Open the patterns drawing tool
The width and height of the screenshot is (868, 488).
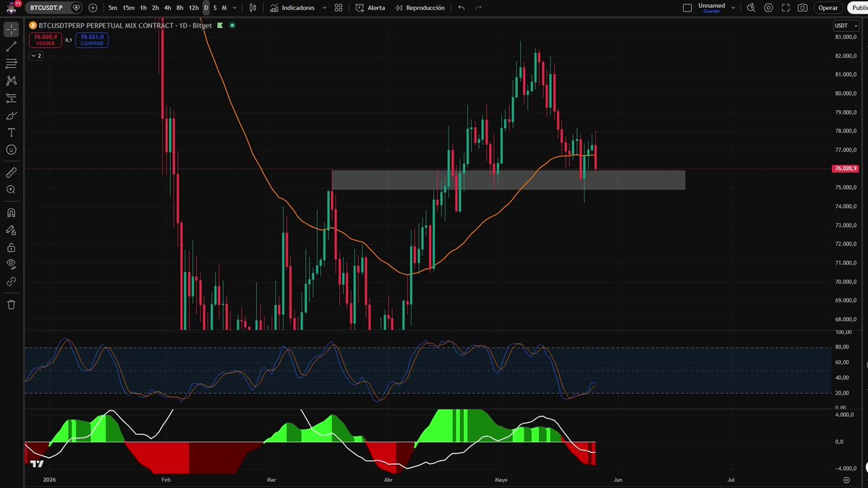[12, 81]
